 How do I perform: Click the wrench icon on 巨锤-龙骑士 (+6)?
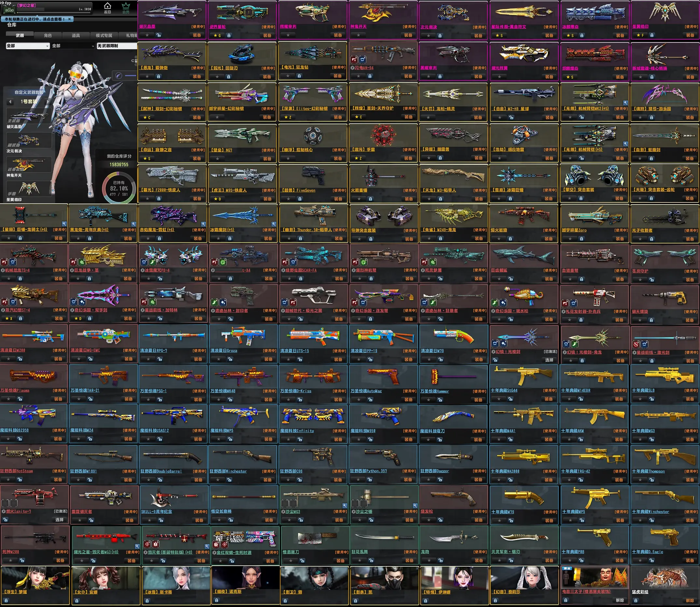pyautogui.click(x=64, y=224)
